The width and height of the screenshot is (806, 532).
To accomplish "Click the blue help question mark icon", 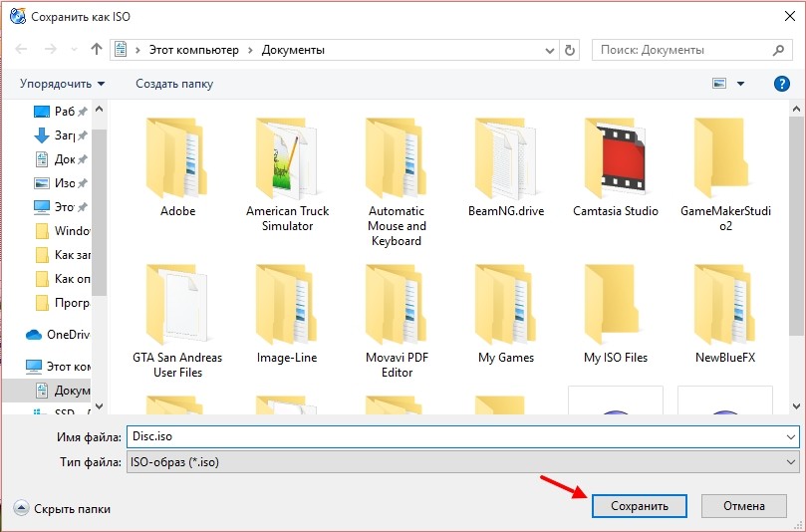I will (781, 84).
